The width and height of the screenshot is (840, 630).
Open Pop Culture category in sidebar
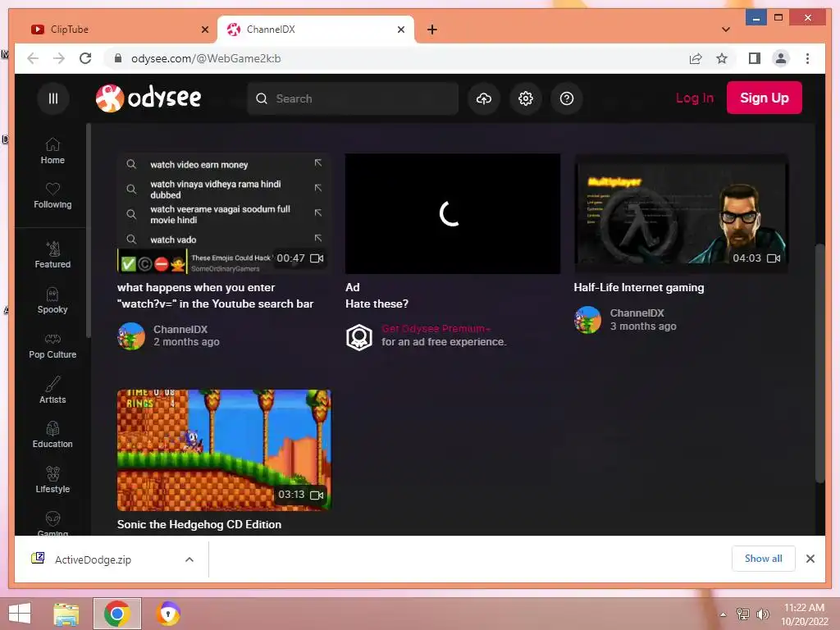tap(52, 345)
